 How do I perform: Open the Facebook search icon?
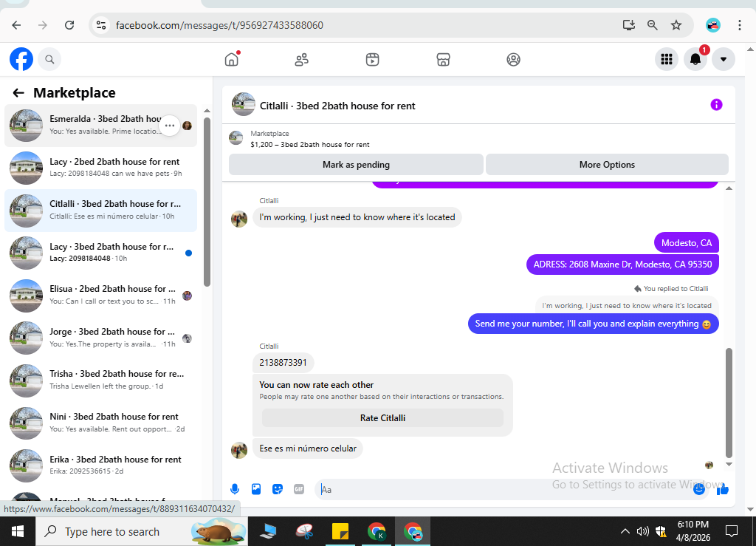click(x=49, y=59)
